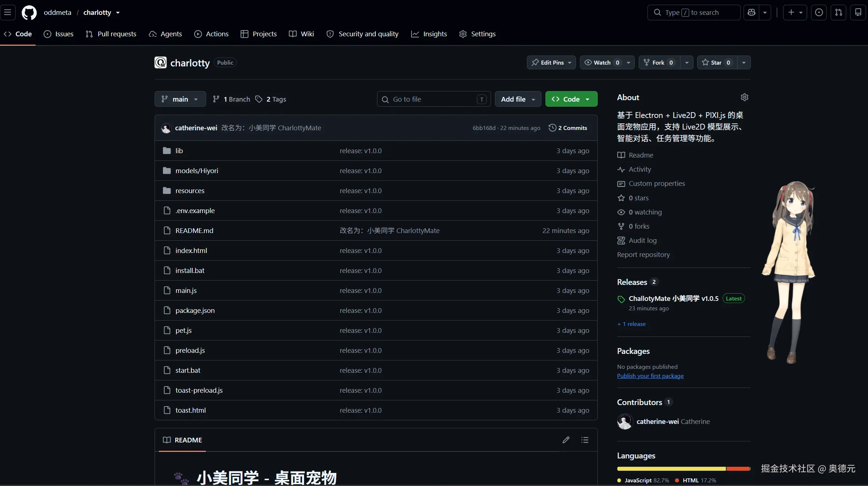Click the README.md file icon
The height and width of the screenshot is (486, 868).
coord(167,230)
